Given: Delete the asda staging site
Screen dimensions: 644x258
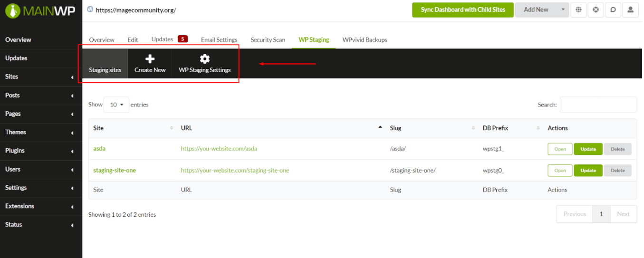Looking at the screenshot, I should (618, 149).
